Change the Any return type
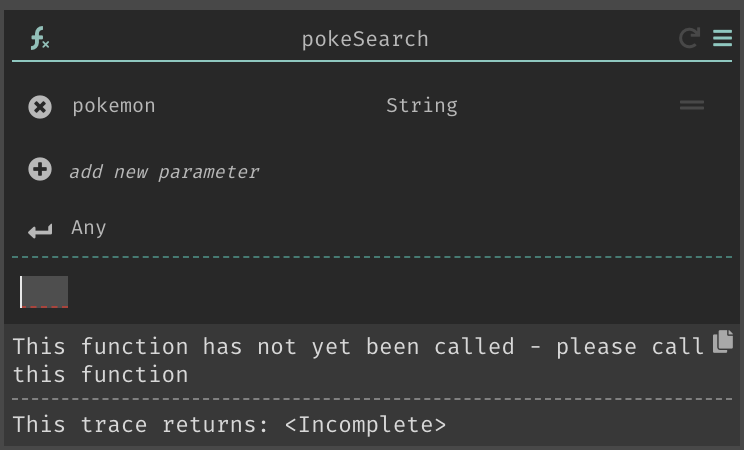The image size is (744, 450). 89,228
